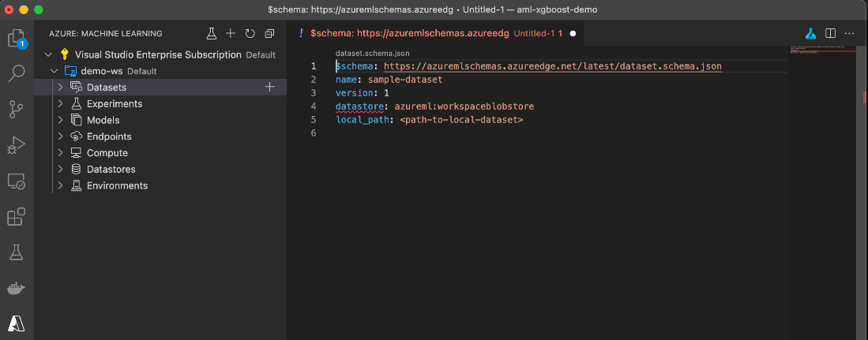Click the flask icon in Machine Learning header
868x340 pixels.
[211, 34]
